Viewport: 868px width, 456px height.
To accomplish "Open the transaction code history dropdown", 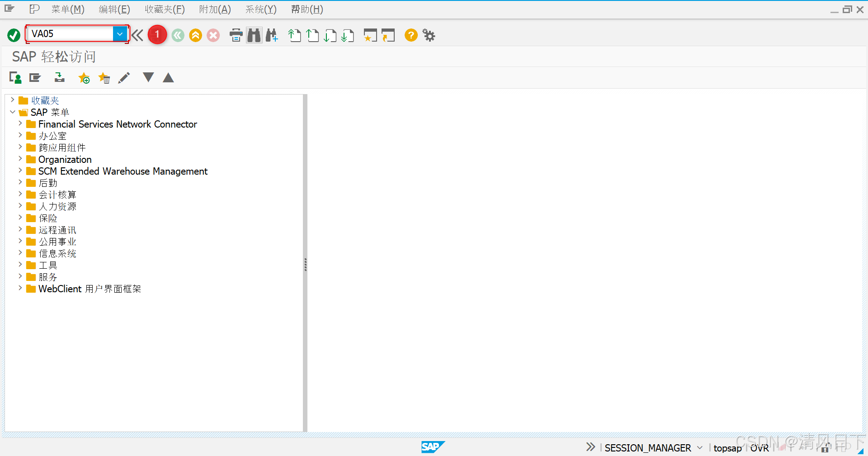I will (x=120, y=34).
